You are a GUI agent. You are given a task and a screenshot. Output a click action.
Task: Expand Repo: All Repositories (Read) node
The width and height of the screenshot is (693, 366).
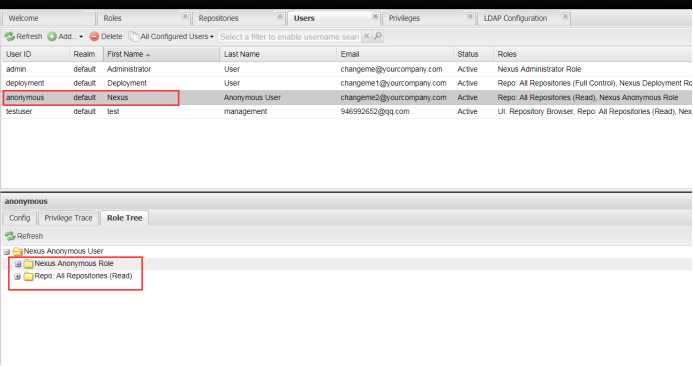tap(18, 276)
